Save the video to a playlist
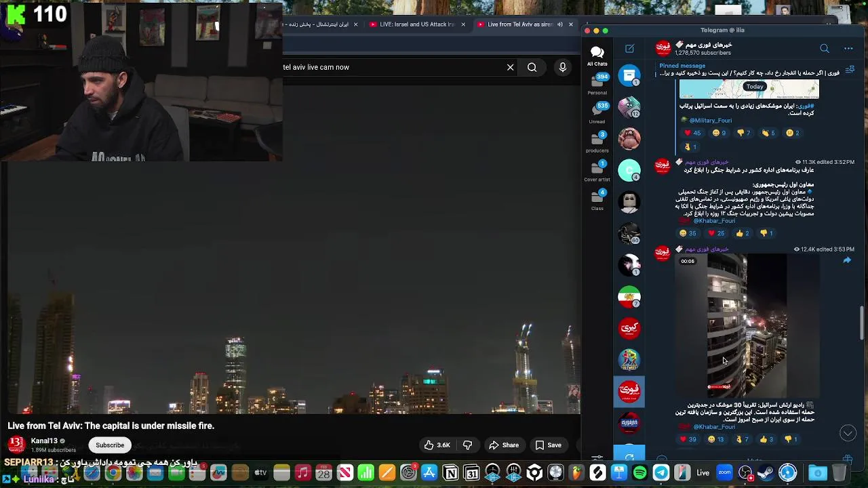Image resolution: width=868 pixels, height=488 pixels. point(548,445)
